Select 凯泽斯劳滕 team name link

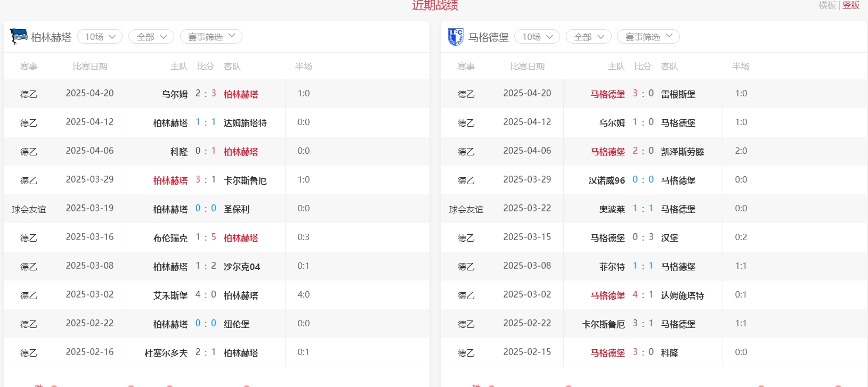point(682,152)
